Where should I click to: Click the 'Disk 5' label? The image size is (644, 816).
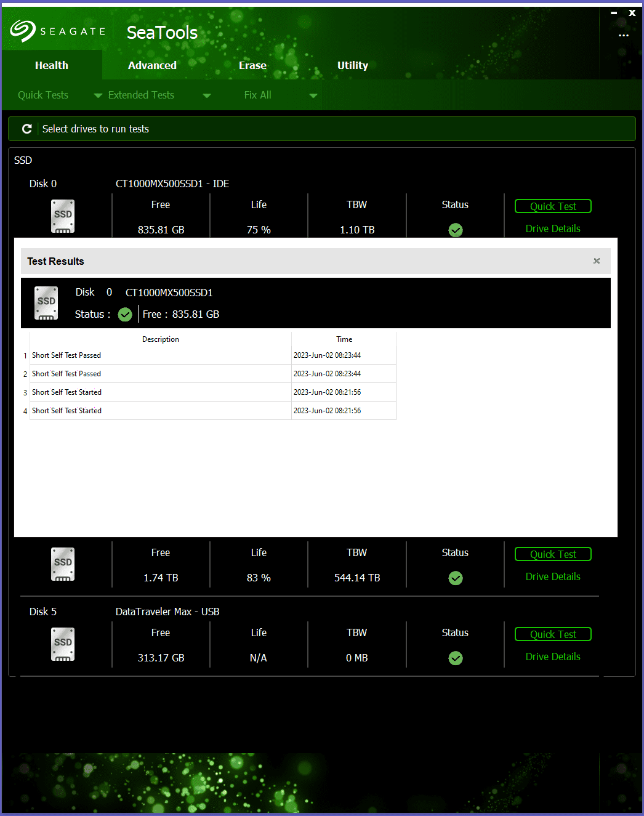pyautogui.click(x=43, y=612)
